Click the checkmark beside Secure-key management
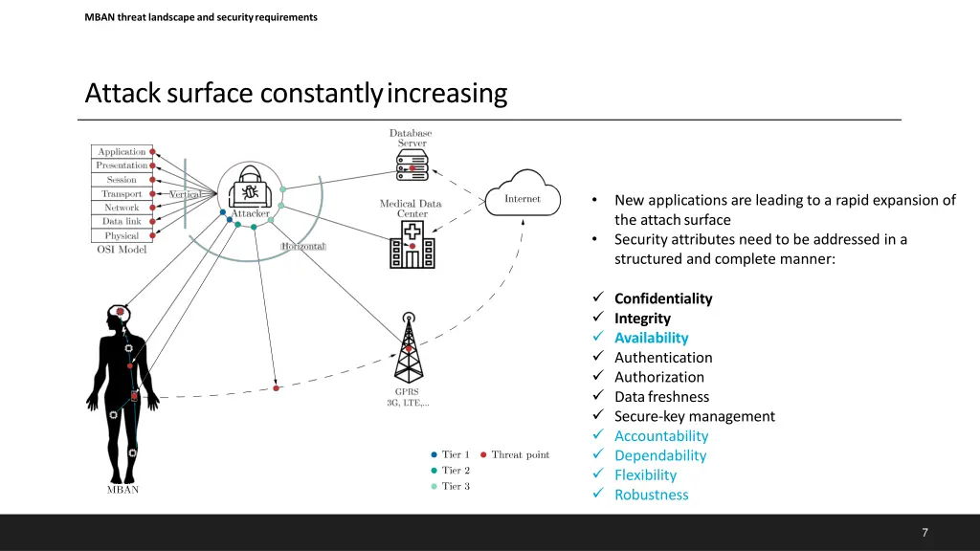Screen dimensions: 980x551 598,415
